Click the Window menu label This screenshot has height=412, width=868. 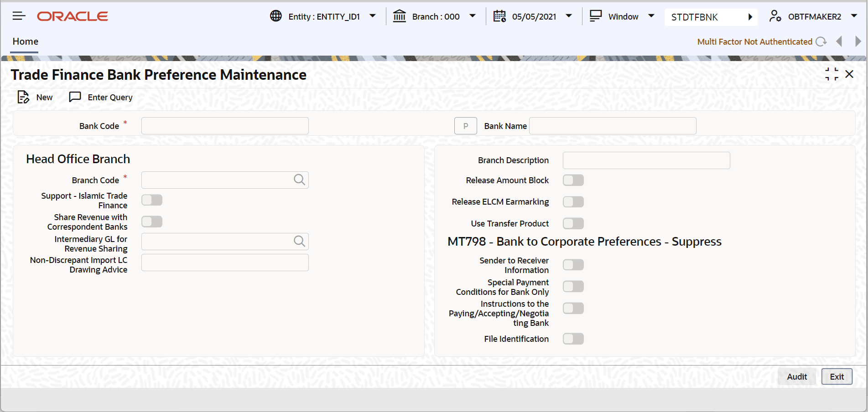624,16
